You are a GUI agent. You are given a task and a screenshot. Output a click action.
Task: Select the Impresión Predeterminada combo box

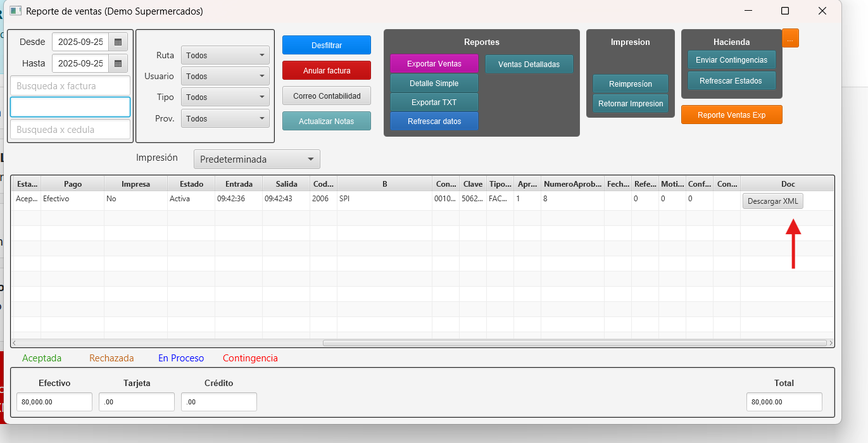pos(256,159)
